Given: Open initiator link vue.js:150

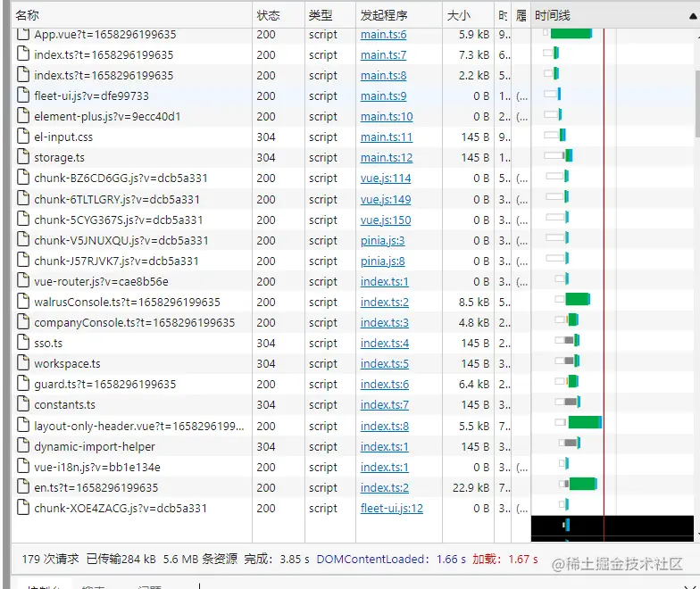Looking at the screenshot, I should [x=386, y=220].
